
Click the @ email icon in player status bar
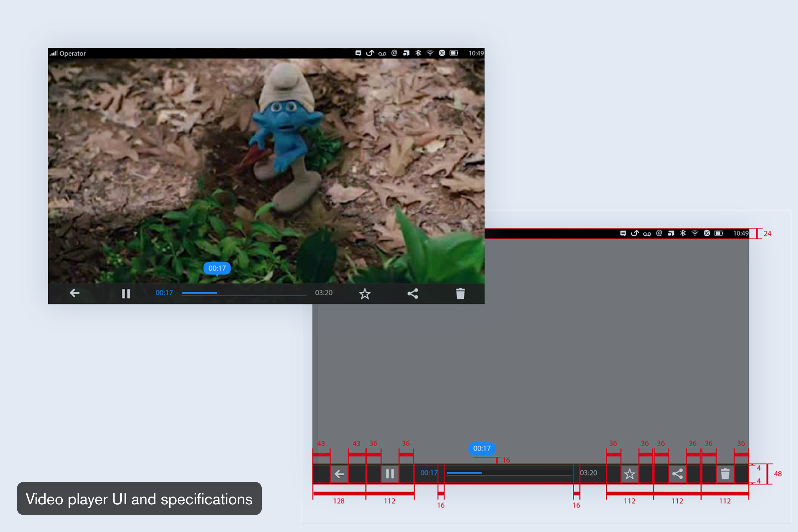coord(394,53)
